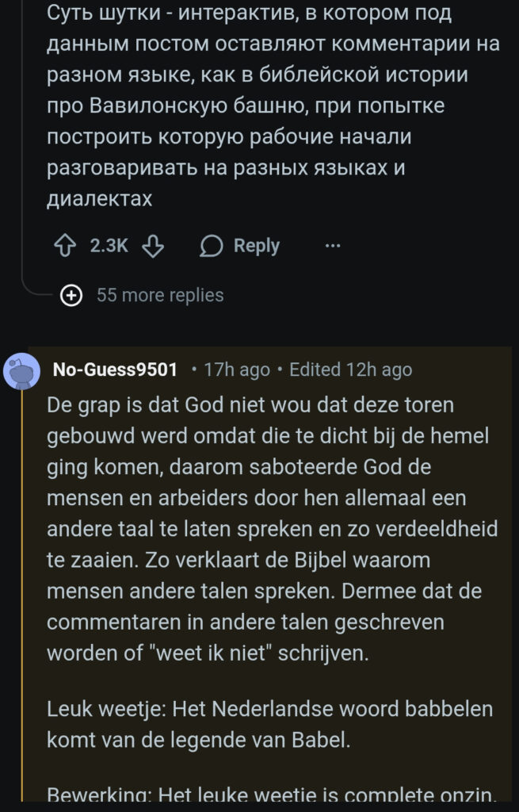Open the "55 more replies" link

[x=160, y=296]
